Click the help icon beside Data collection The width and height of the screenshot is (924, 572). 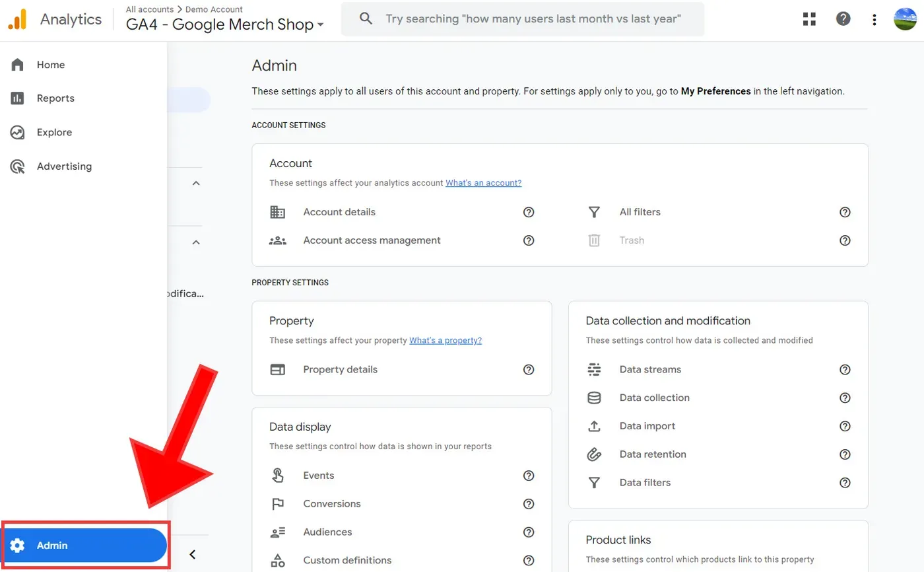pyautogui.click(x=845, y=398)
